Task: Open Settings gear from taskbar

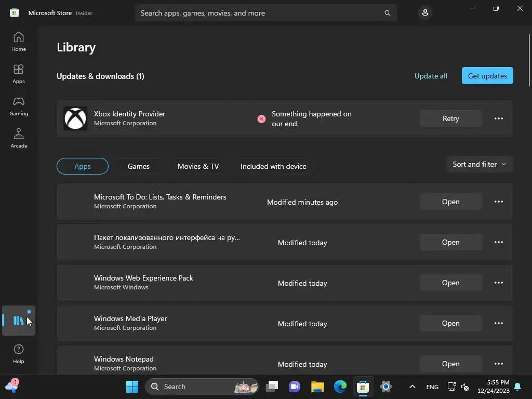Action: click(386, 387)
